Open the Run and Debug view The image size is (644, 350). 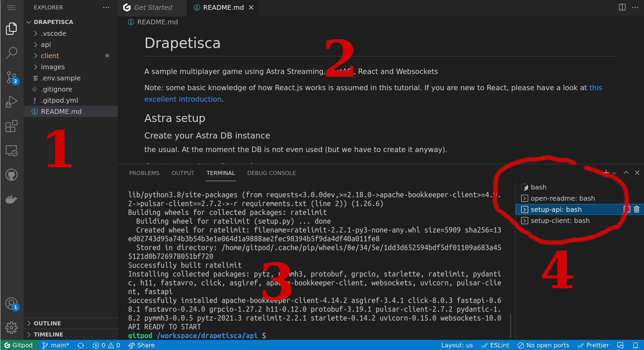[11, 102]
